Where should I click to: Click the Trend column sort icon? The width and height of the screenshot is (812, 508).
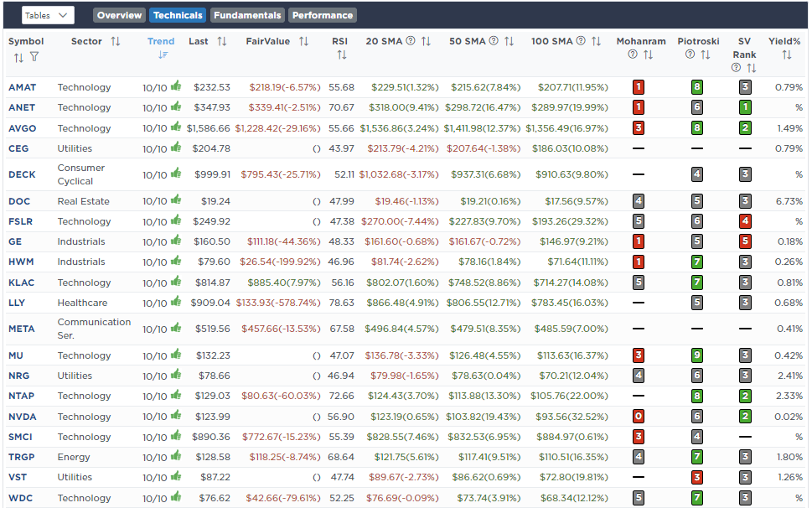tap(161, 55)
